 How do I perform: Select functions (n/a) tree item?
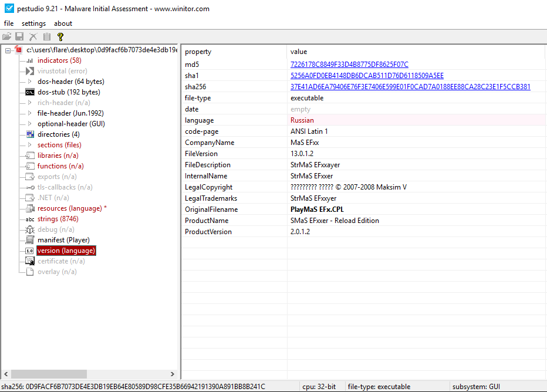pos(60,166)
